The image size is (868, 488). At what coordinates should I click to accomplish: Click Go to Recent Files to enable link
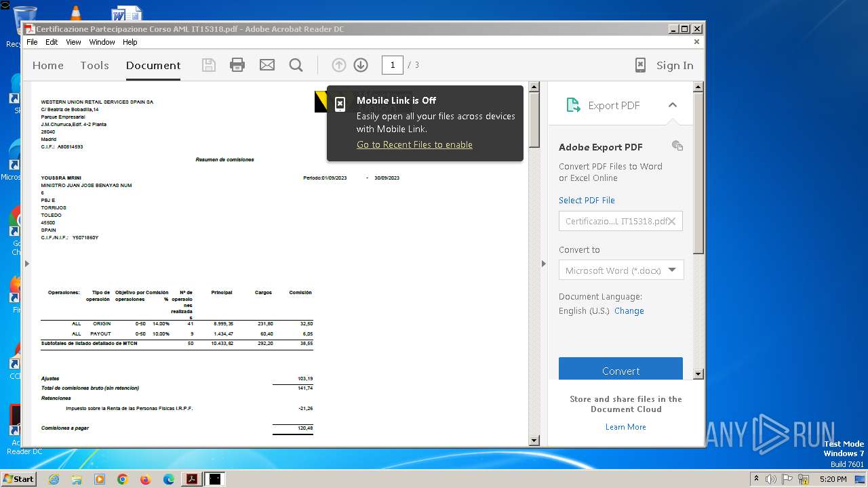[414, 144]
